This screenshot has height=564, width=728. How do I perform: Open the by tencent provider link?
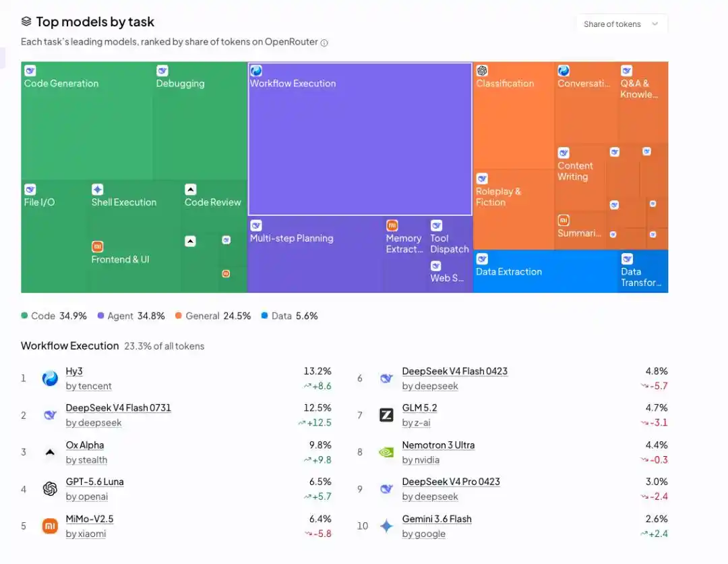pos(89,386)
